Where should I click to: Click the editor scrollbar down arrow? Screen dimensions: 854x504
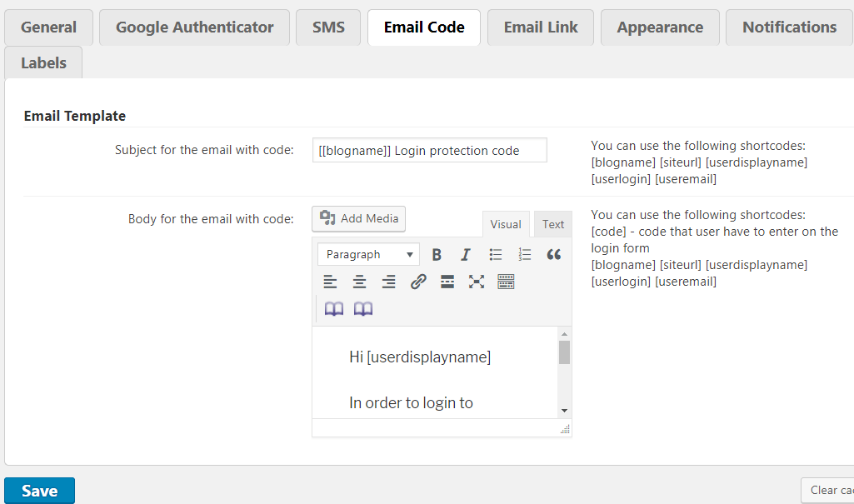pos(564,411)
